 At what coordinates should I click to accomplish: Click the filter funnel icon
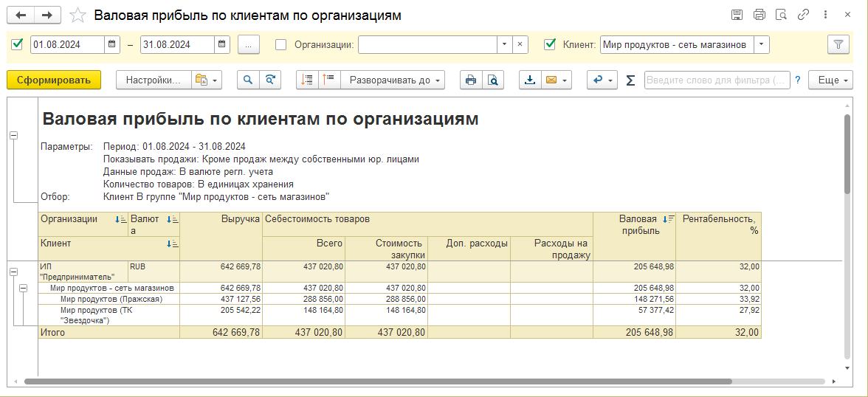[838, 44]
